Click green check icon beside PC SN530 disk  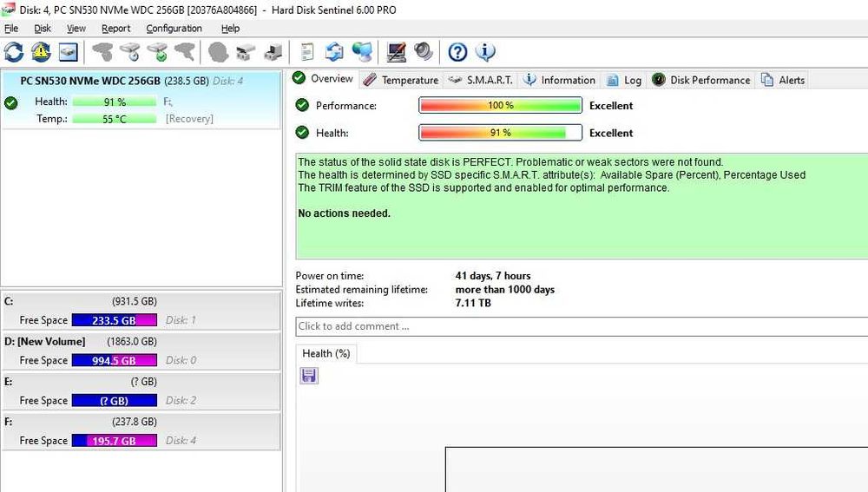pyautogui.click(x=11, y=103)
